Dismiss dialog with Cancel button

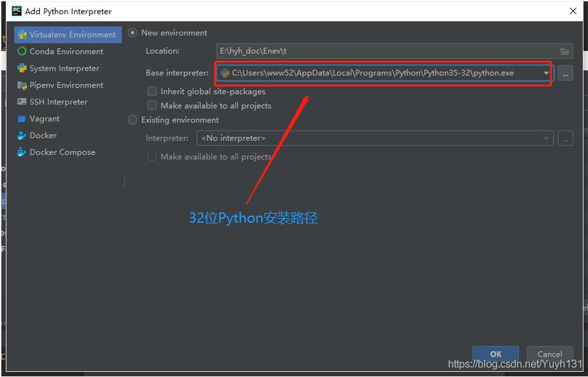[x=550, y=354]
